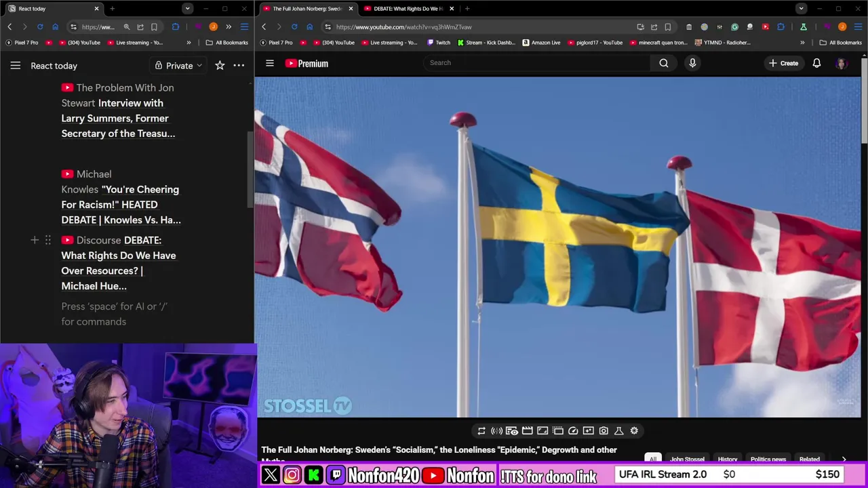Click the drag handle beside the Discourse entry
The width and height of the screenshot is (868, 488).
(48, 240)
